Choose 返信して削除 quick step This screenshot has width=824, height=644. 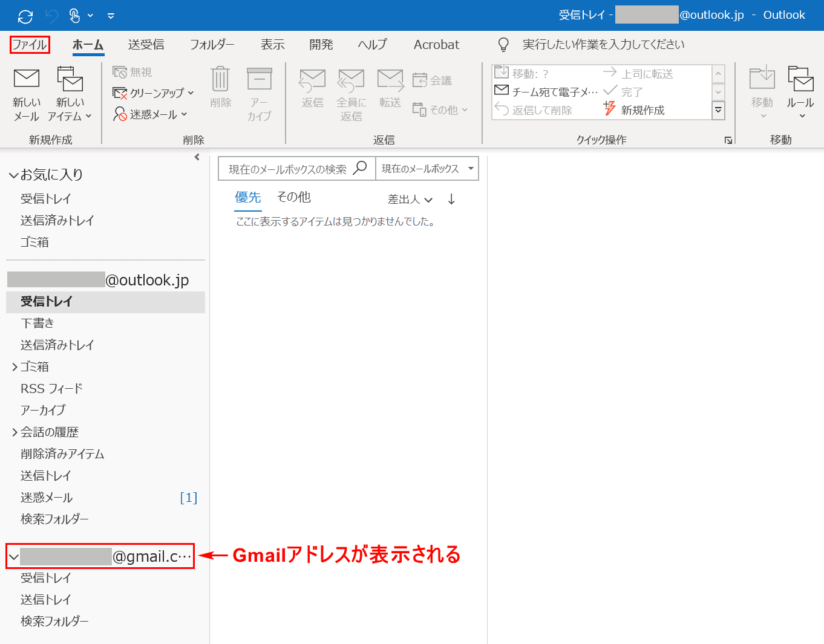pyautogui.click(x=533, y=109)
